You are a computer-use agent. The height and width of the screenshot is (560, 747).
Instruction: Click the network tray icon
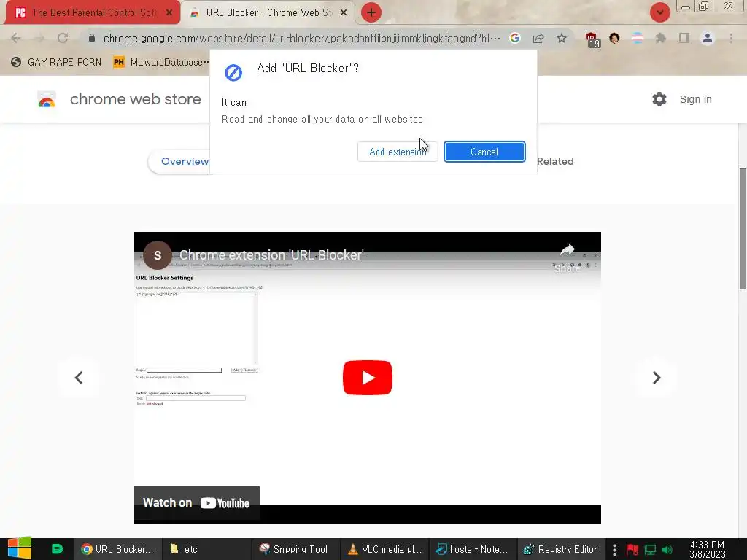[650, 550]
